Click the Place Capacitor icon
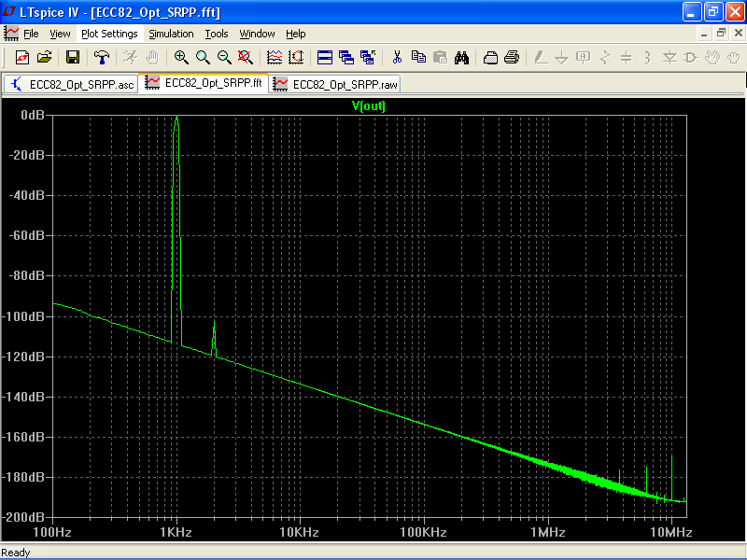747x560 pixels. click(627, 58)
